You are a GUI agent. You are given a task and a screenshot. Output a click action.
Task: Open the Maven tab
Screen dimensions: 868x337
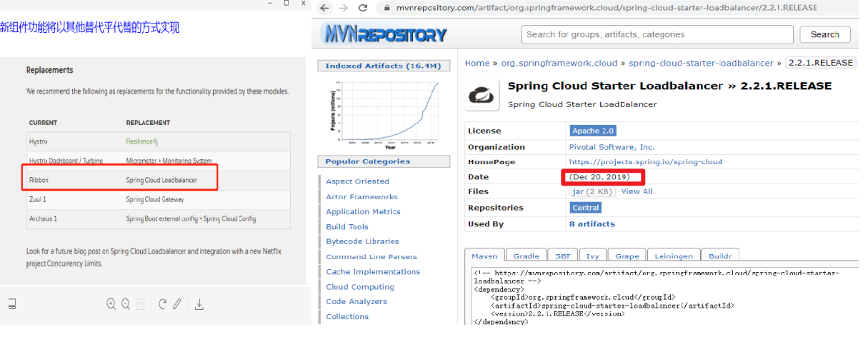485,256
